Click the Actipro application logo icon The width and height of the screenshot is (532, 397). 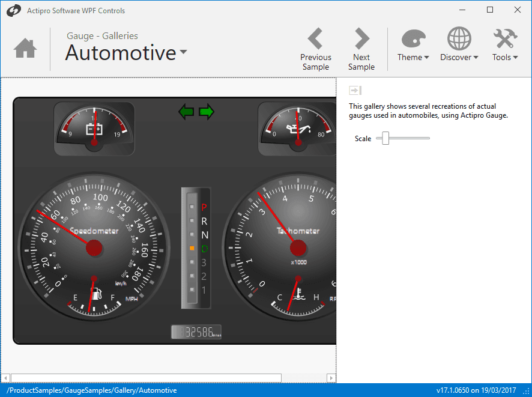[x=14, y=11]
